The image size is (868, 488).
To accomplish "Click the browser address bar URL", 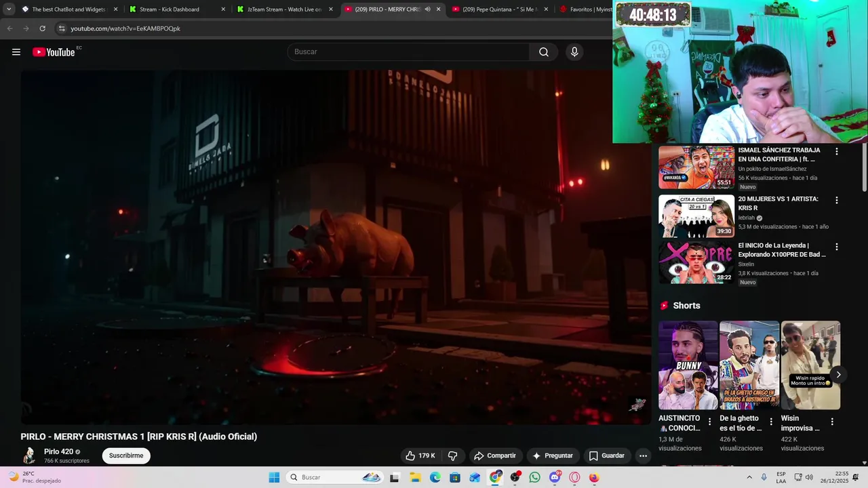I will 125,28.
